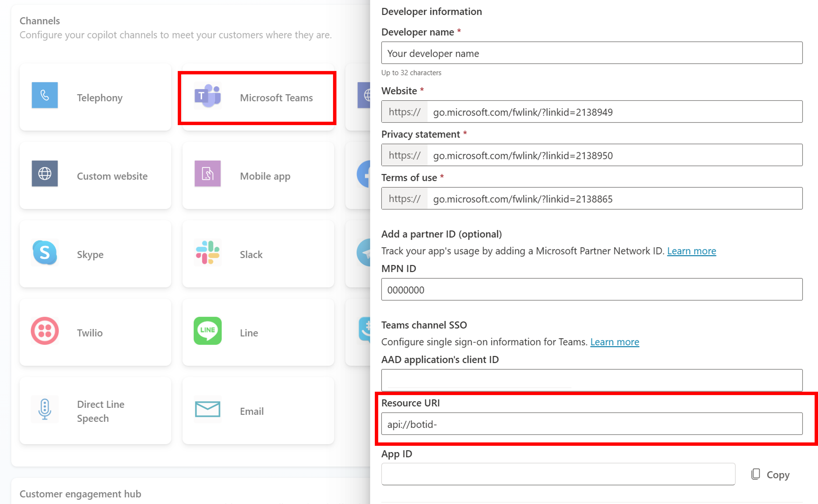Image resolution: width=818 pixels, height=504 pixels.
Task: Open the Add partner ID Learn more link
Action: pos(691,250)
